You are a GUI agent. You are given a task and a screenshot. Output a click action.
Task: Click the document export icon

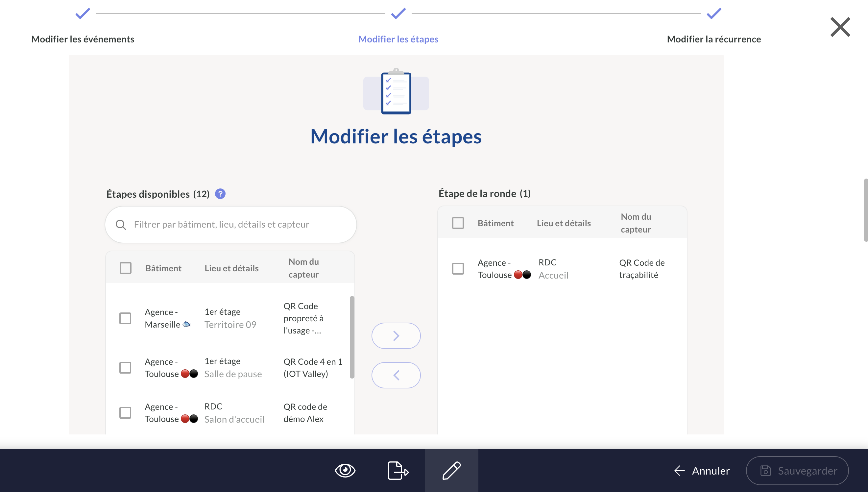(x=398, y=470)
